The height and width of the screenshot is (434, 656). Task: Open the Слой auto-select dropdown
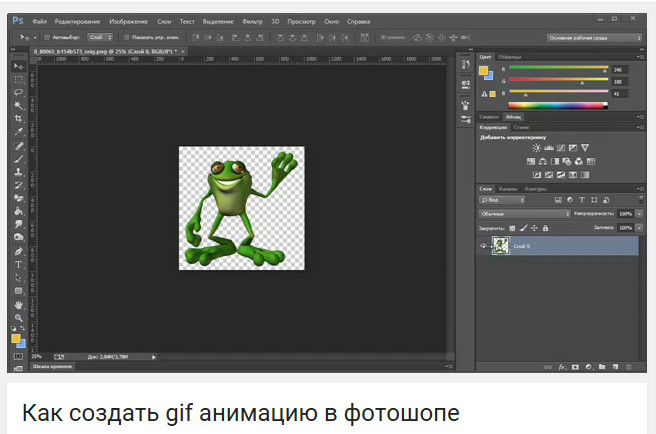[x=100, y=37]
